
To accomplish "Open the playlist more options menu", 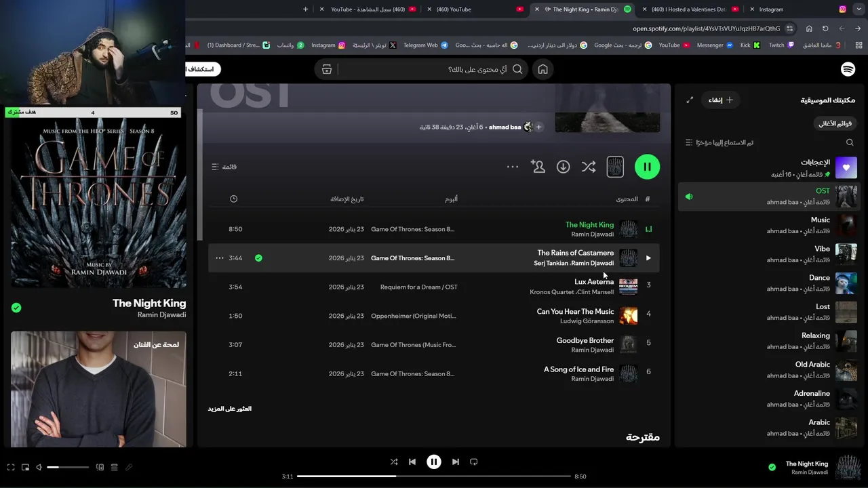I will coord(513,167).
